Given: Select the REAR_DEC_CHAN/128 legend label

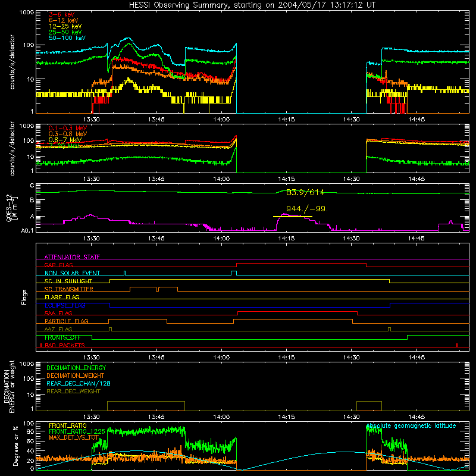Looking at the screenshot, I should 79,383.
